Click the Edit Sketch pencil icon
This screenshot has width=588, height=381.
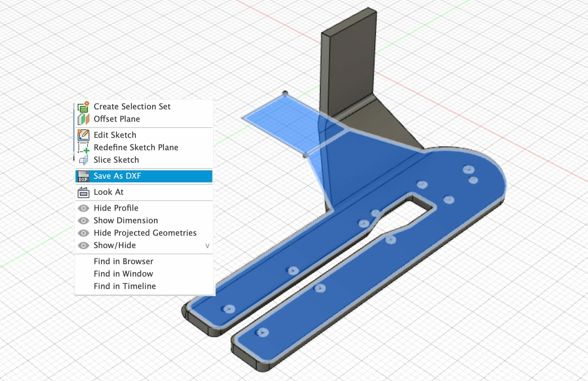click(83, 135)
